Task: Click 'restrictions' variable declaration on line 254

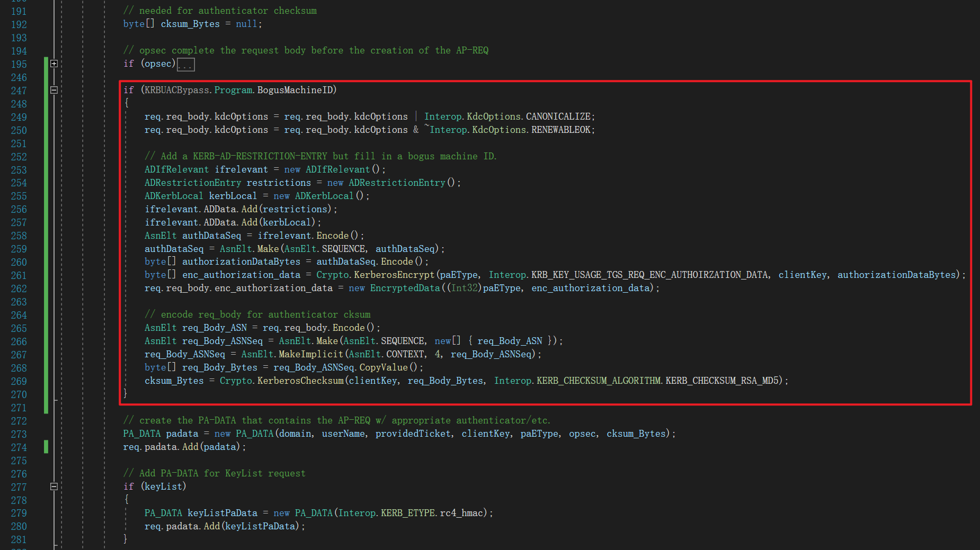Action: coord(279,183)
